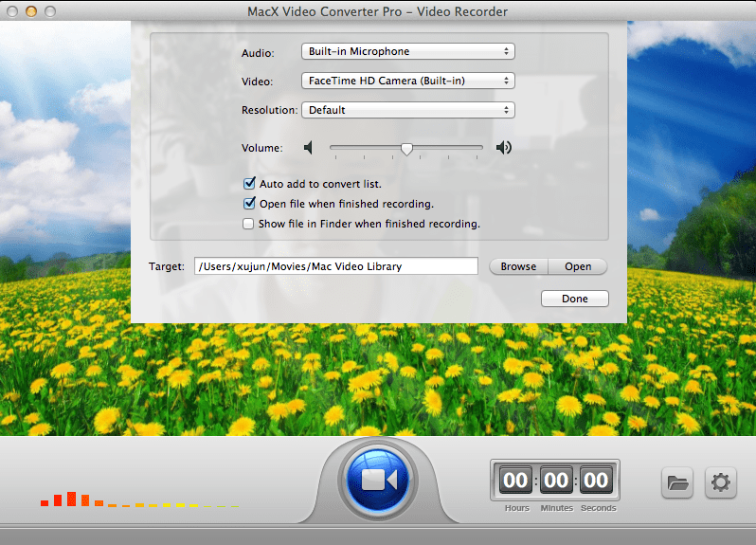This screenshot has width=756, height=545.
Task: Click the Resolution label
Action: pyautogui.click(x=269, y=110)
